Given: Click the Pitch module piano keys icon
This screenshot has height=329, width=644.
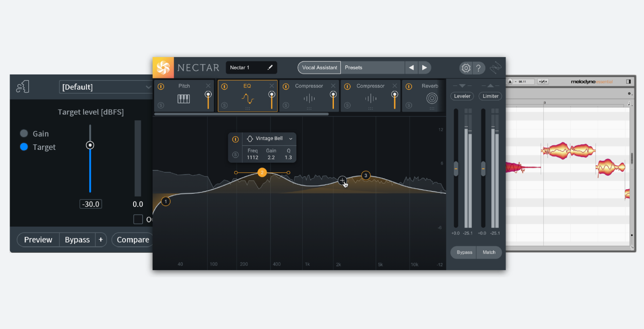Looking at the screenshot, I should (184, 99).
